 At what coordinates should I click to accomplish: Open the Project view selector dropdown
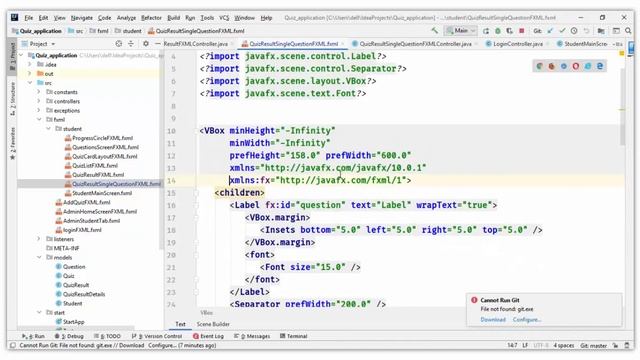tap(38, 44)
